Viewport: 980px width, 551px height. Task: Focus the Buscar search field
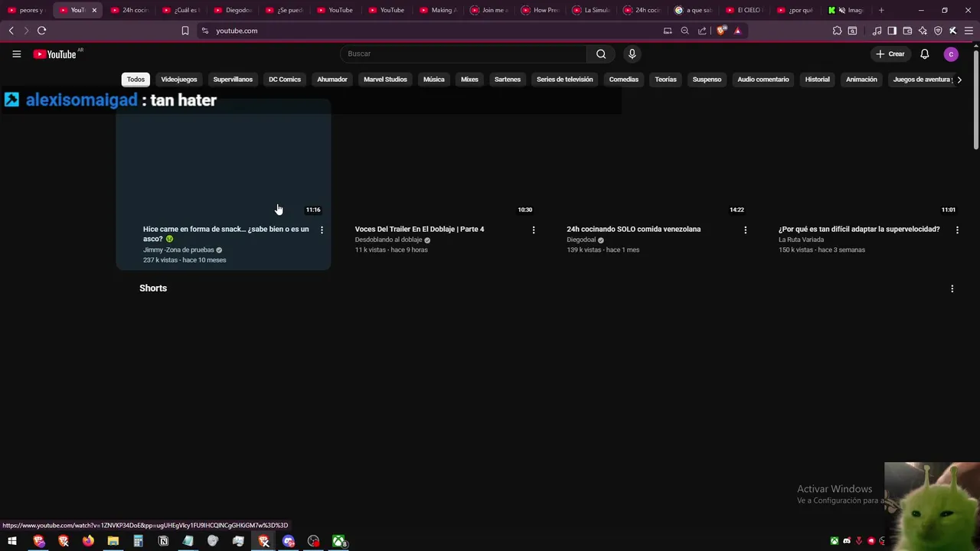(463, 54)
